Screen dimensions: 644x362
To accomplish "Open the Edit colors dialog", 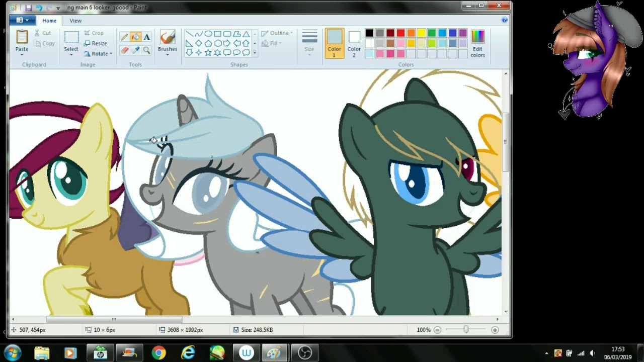I will [477, 43].
